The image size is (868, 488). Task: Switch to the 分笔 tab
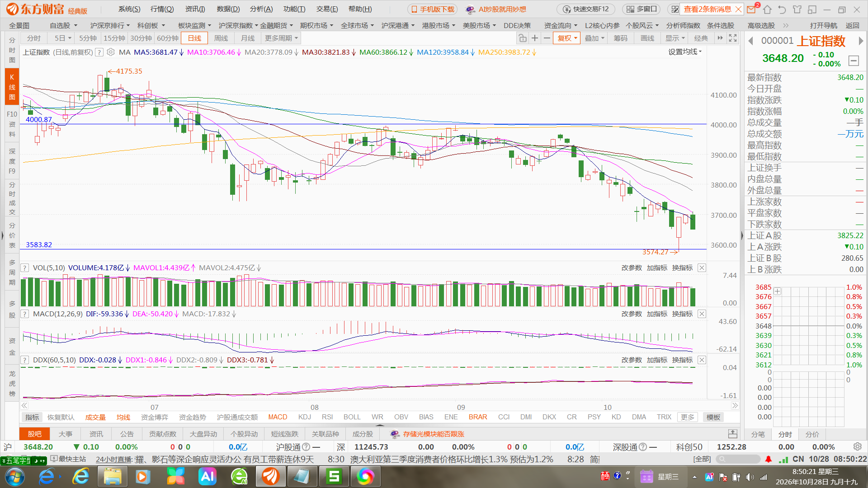(758, 434)
